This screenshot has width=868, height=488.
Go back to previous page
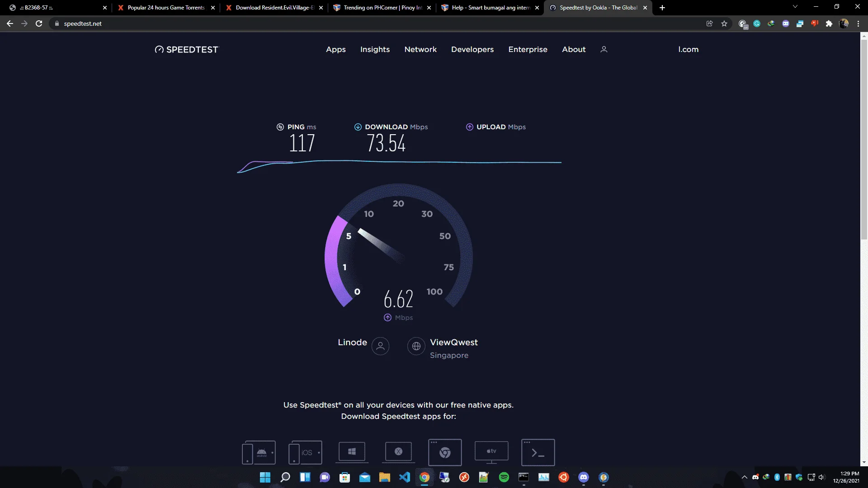[x=10, y=23]
